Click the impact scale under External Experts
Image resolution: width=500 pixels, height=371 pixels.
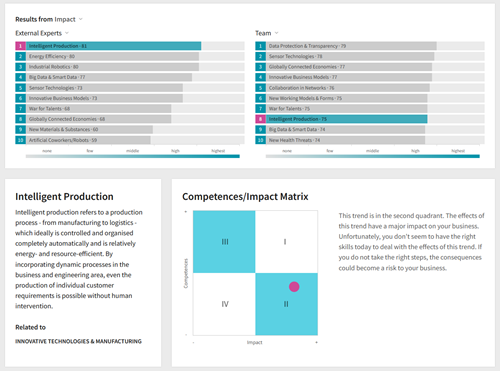pos(133,156)
